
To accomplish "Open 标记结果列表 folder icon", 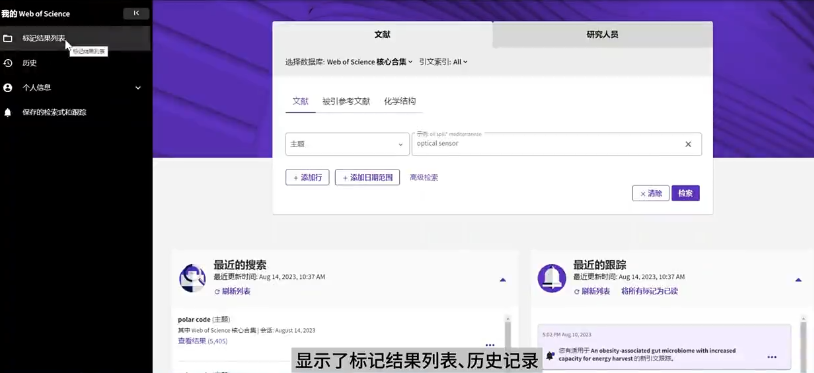I will [7, 38].
